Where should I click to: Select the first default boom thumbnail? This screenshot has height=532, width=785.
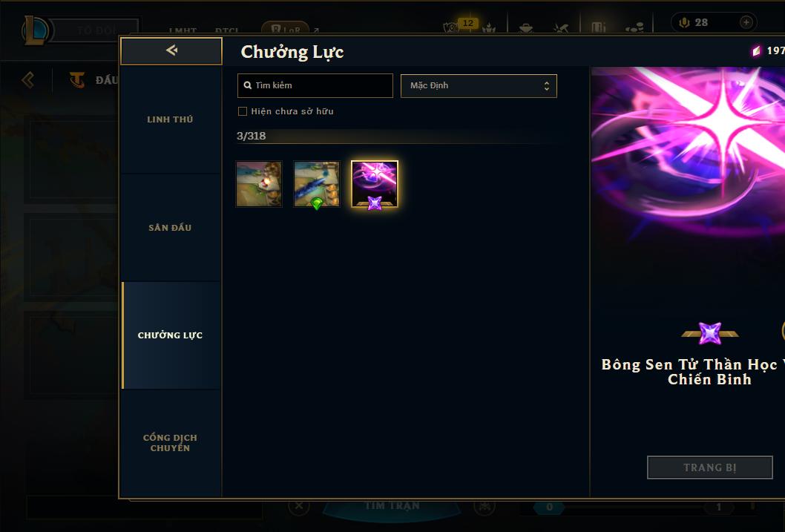point(259,184)
